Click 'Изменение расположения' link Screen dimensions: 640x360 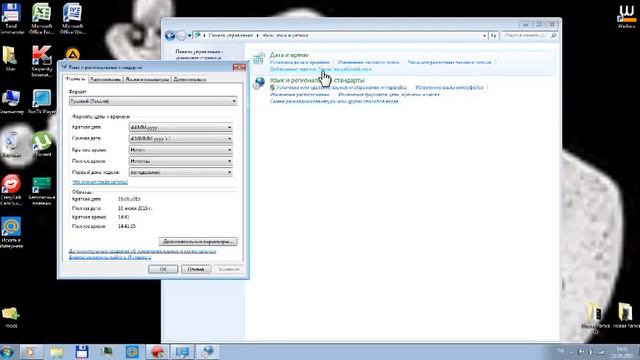[300, 94]
